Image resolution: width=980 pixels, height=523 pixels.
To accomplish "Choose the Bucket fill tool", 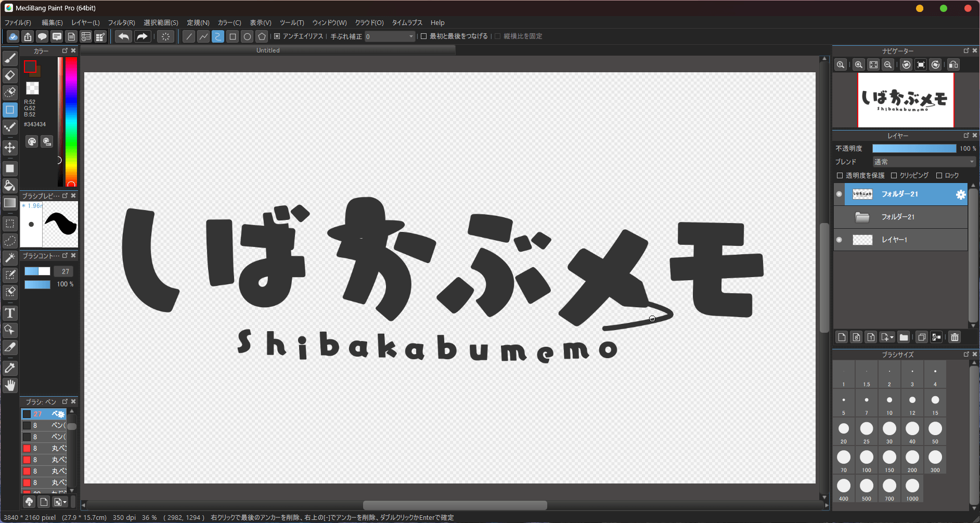I will [x=10, y=186].
